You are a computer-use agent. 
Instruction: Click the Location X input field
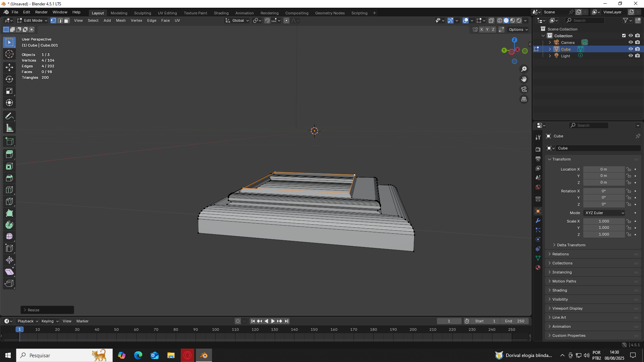[x=603, y=169]
